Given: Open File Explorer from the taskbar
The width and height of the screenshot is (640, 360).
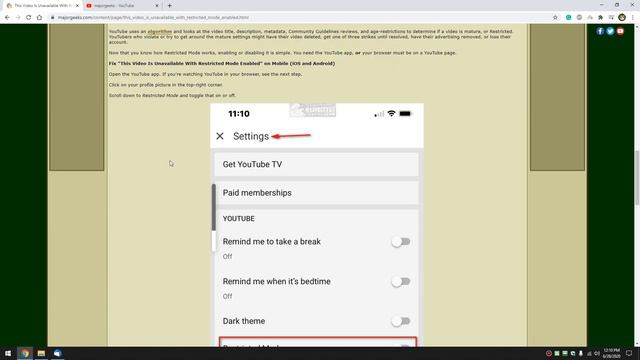Looking at the screenshot, I should (x=41, y=353).
